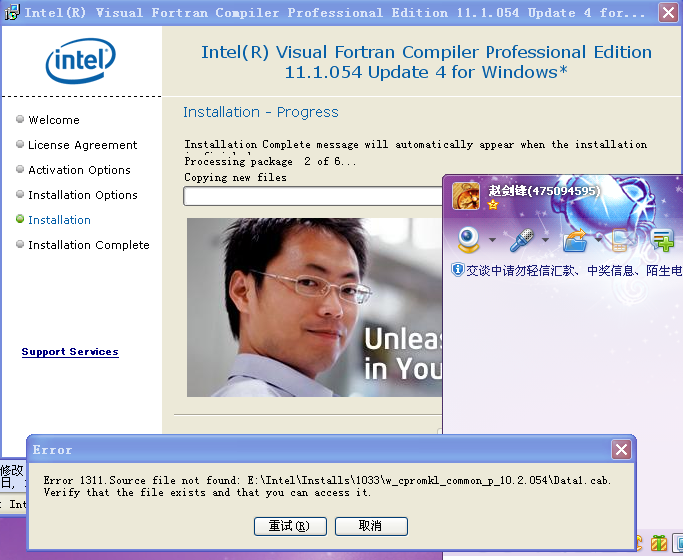Close the Error dialog
This screenshot has height=560, width=683.
[621, 449]
